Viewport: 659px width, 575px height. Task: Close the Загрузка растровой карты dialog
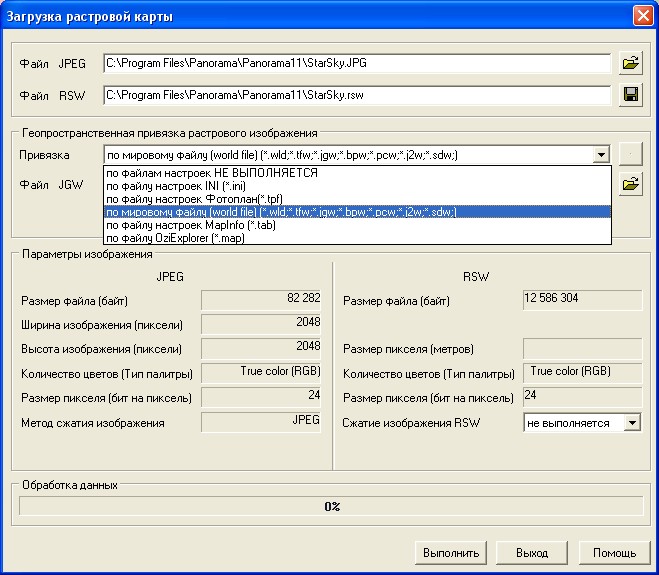[x=642, y=16]
